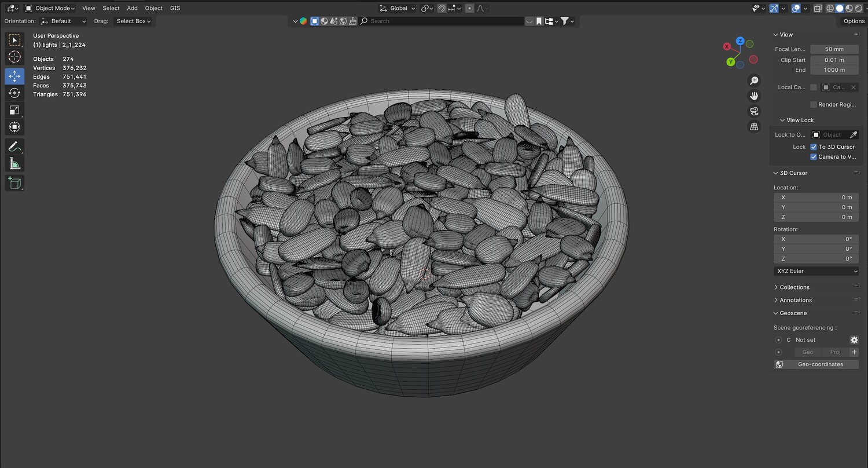Click the eyedropper next to Lock to Object
Screen dimensions: 868x468
click(x=853, y=135)
